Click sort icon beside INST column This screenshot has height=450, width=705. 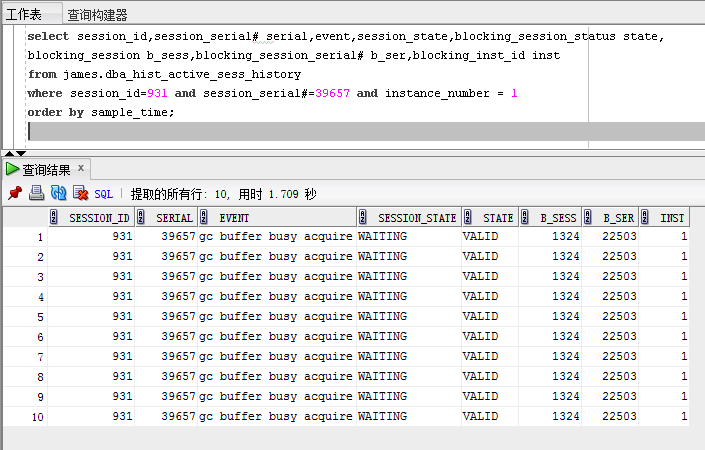pyautogui.click(x=645, y=217)
